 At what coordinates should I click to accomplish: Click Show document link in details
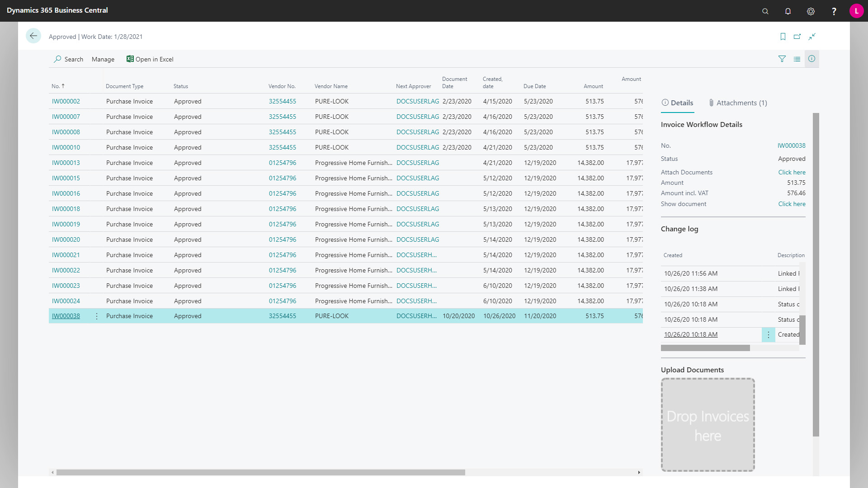792,204
